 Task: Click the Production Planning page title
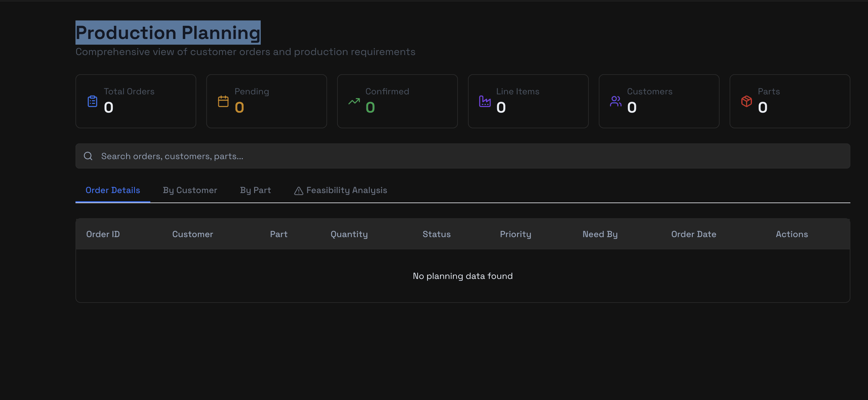tap(168, 33)
